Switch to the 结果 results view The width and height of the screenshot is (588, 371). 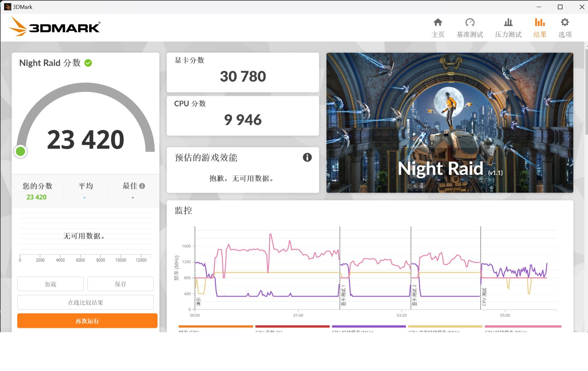coord(540,28)
